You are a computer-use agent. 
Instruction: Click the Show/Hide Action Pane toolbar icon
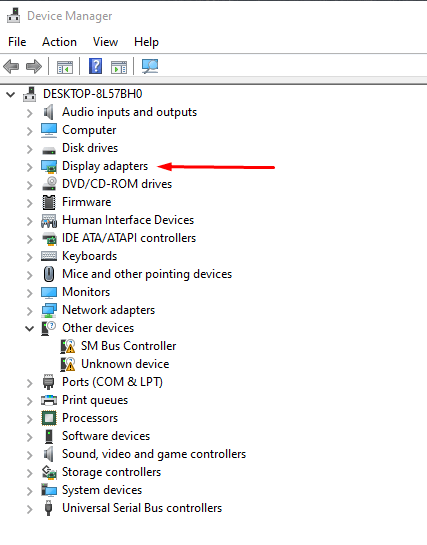pos(119,67)
